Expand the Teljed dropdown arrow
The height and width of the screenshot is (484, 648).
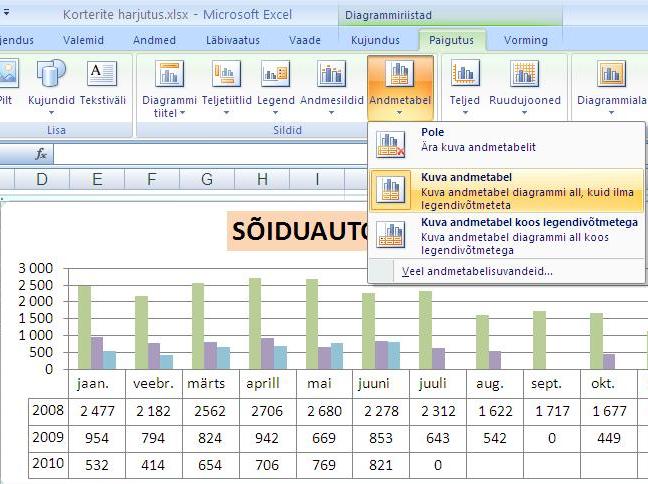pos(465,112)
